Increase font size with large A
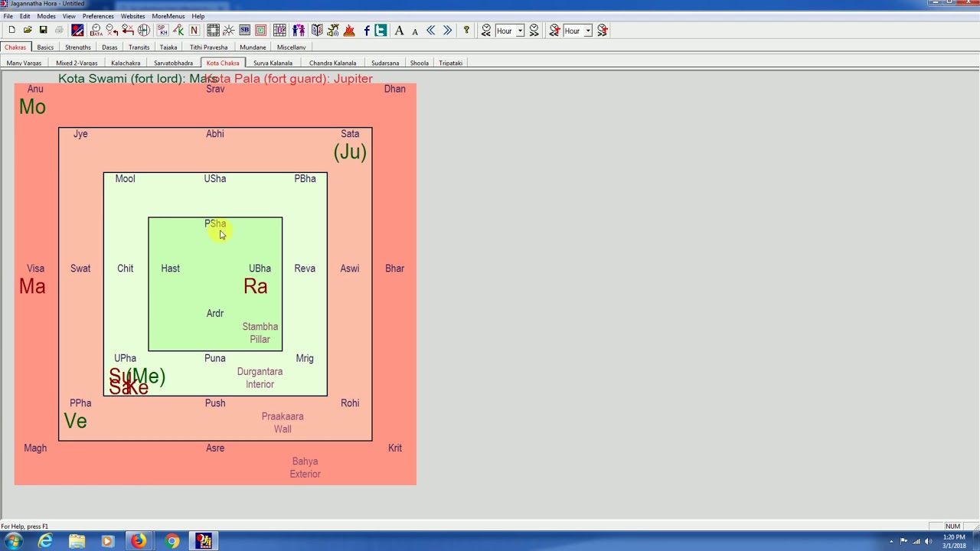The height and width of the screenshot is (551, 980). [x=399, y=31]
